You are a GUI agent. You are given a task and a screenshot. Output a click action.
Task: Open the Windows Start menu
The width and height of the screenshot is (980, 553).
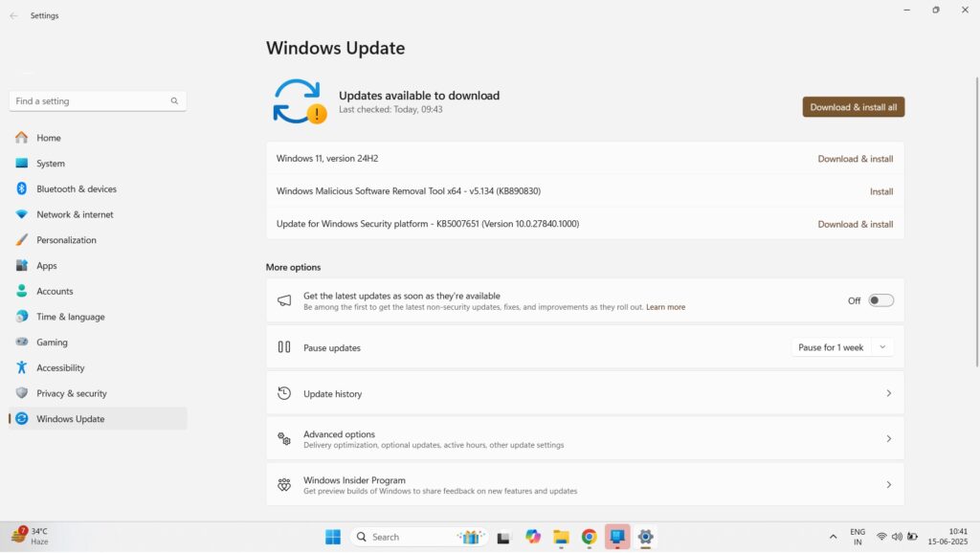[332, 537]
